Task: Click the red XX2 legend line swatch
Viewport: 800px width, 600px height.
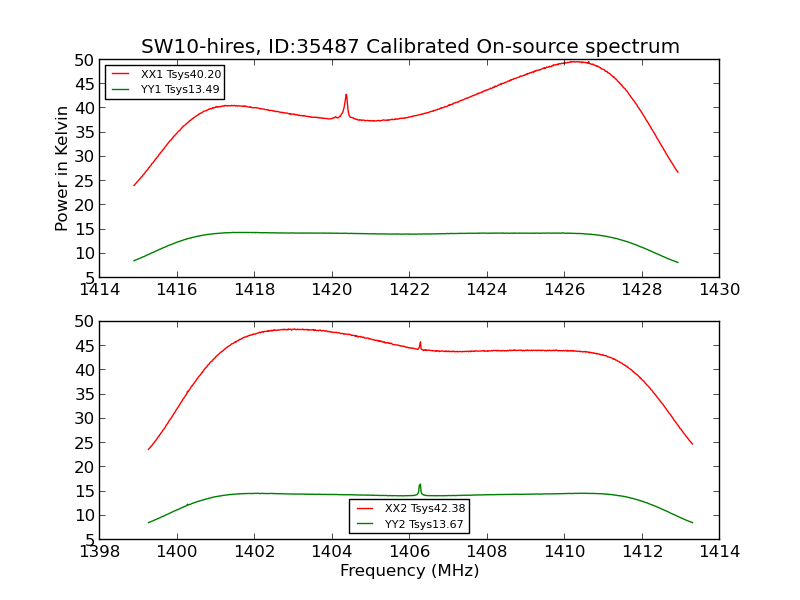Action: (365, 509)
